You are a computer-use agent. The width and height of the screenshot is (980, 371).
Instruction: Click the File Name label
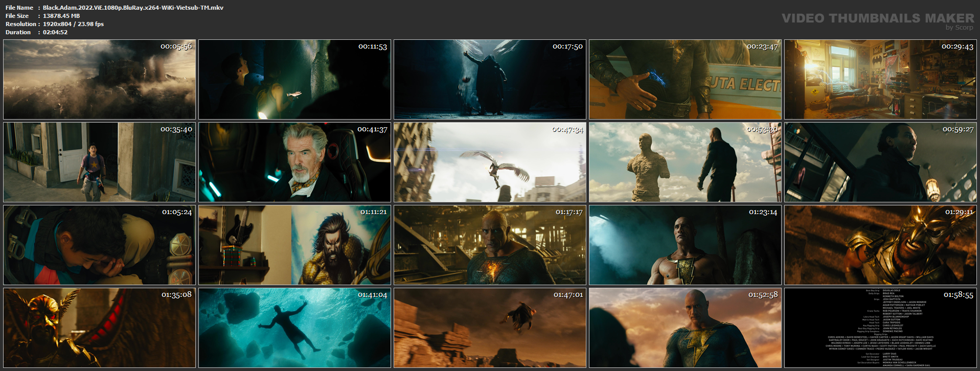coord(19,8)
